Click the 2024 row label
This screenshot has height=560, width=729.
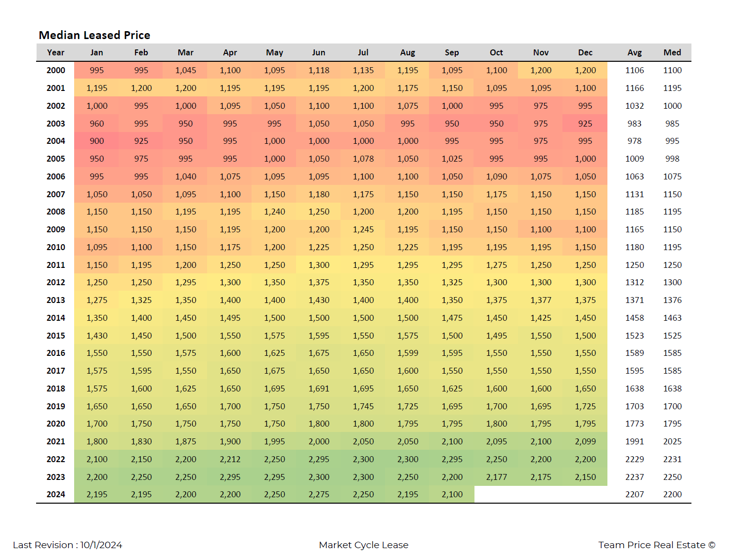55,494
